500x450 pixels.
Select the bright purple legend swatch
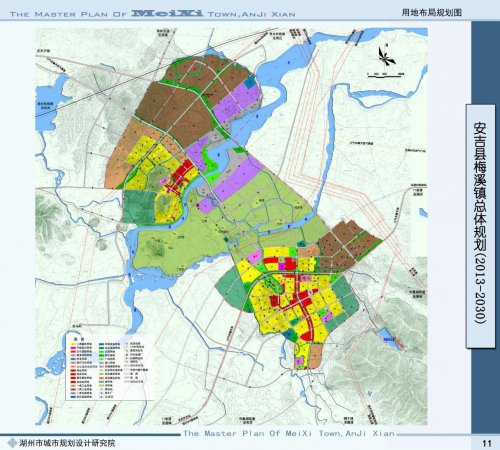[x=72, y=348]
